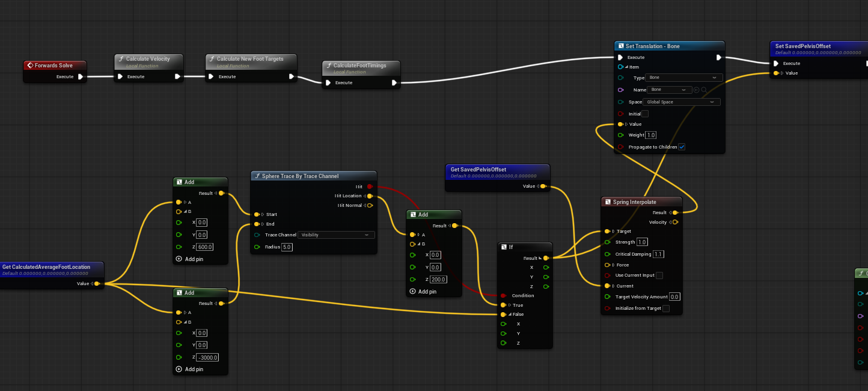Click the red Hit output pin
The width and height of the screenshot is (868, 391).
coord(370,186)
